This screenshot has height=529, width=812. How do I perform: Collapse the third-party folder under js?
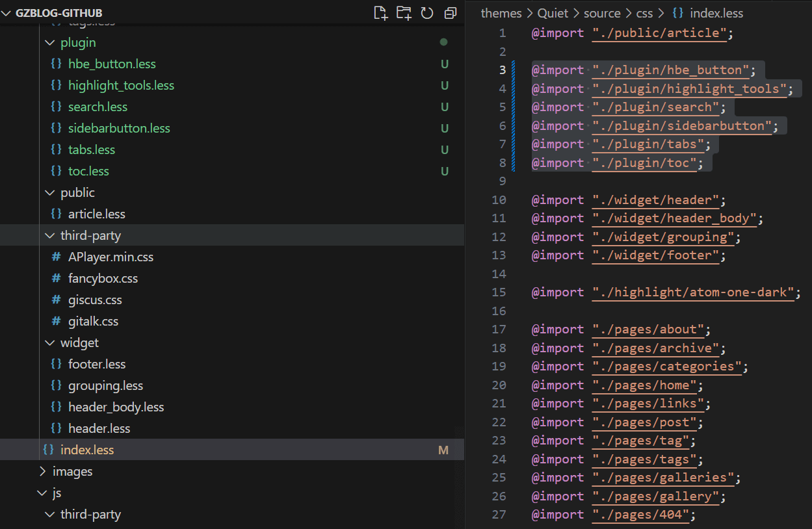point(49,514)
